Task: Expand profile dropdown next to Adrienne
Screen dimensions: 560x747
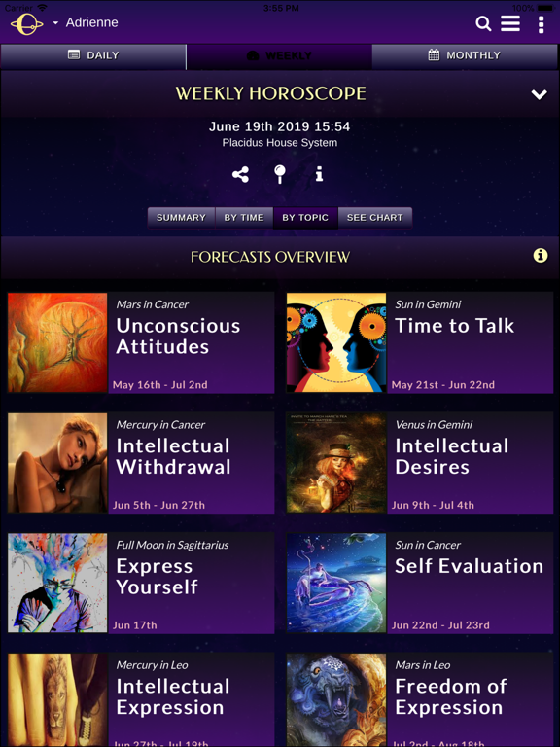Action: click(55, 23)
